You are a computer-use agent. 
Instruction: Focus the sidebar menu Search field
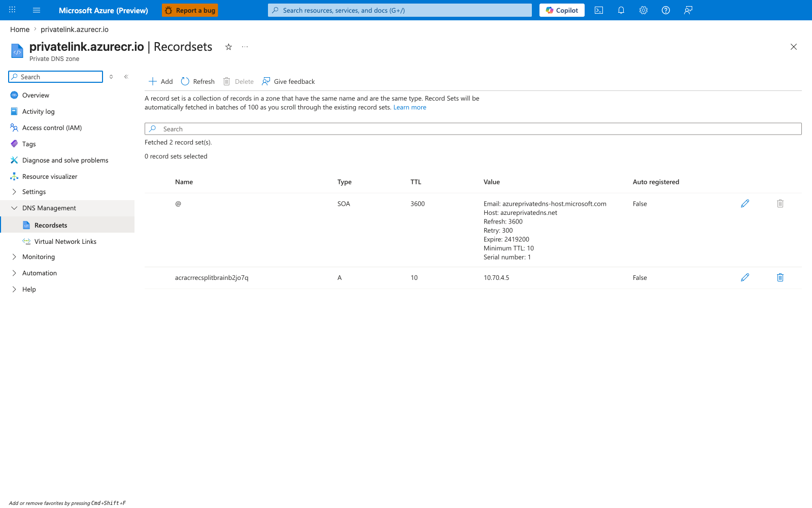coord(56,77)
